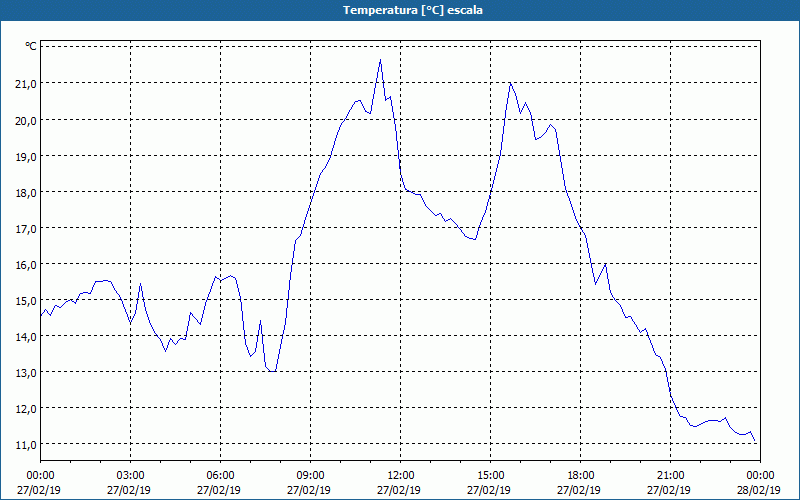Click the 18:00 time axis label
800x500 pixels.
point(581,476)
